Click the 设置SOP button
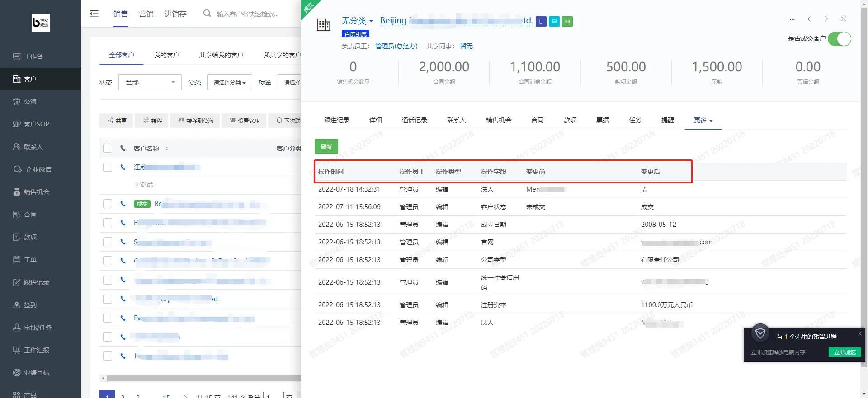The image size is (868, 398). [x=245, y=121]
